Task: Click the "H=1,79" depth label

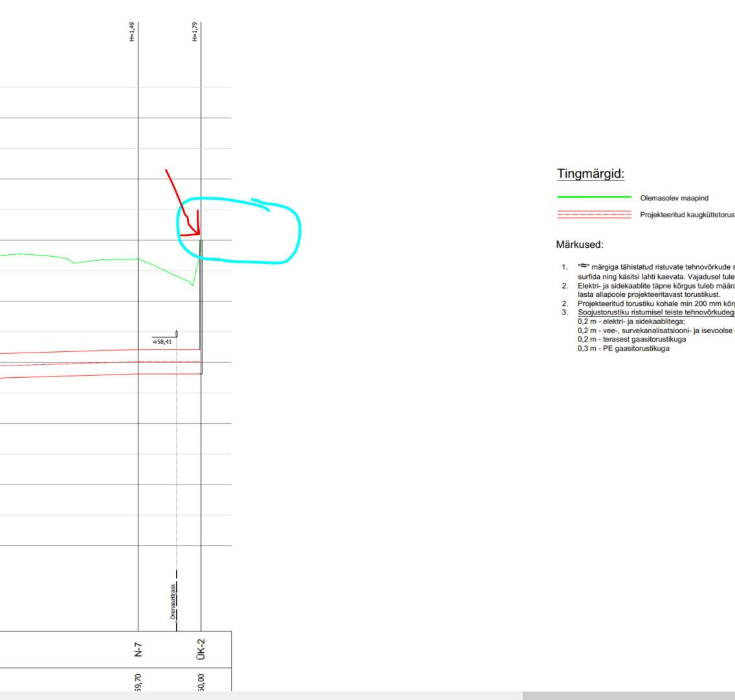Action: point(195,32)
